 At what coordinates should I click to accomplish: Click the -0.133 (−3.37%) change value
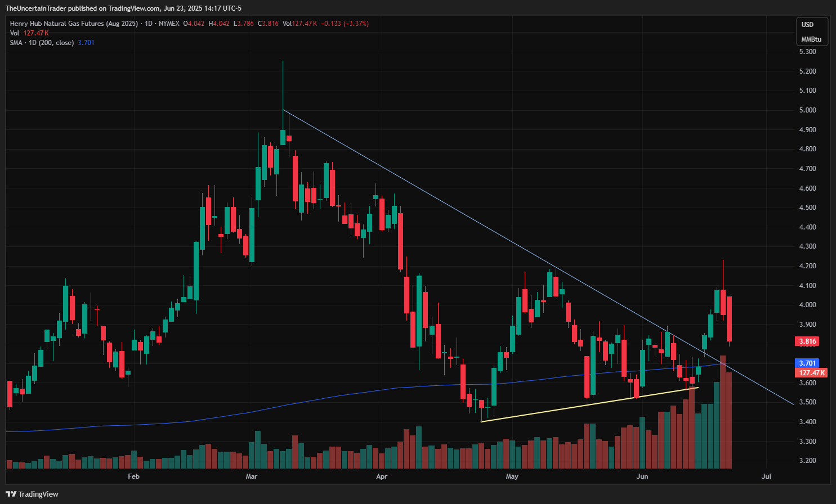click(345, 24)
